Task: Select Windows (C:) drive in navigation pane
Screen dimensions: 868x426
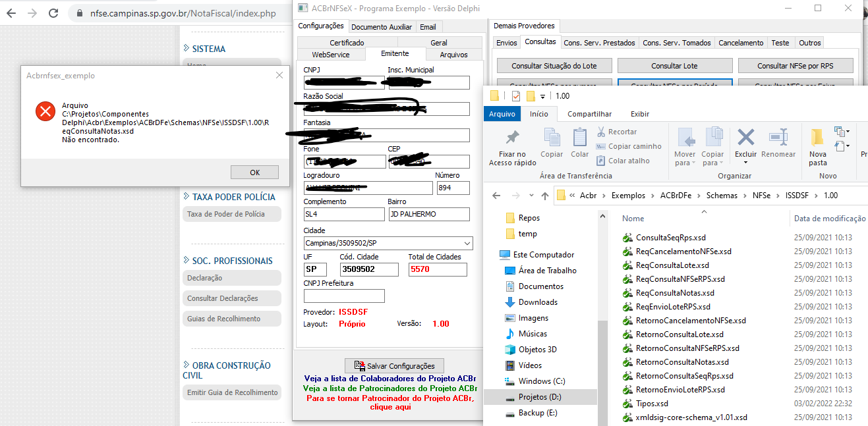Action: (x=542, y=381)
